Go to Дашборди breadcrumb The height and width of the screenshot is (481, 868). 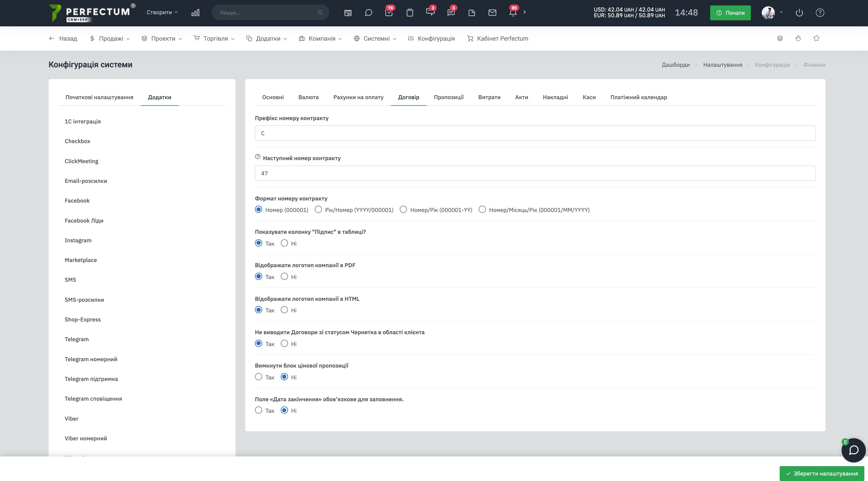point(676,65)
